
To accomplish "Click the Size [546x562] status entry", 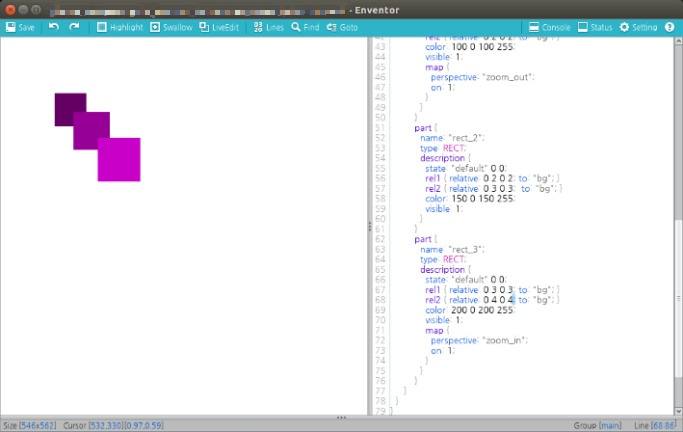I will pyautogui.click(x=30, y=425).
